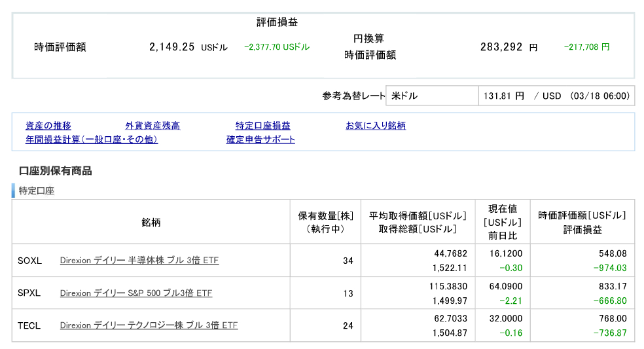Select the SPXL ticker symbol text
This screenshot has width=644, height=349.
[29, 293]
